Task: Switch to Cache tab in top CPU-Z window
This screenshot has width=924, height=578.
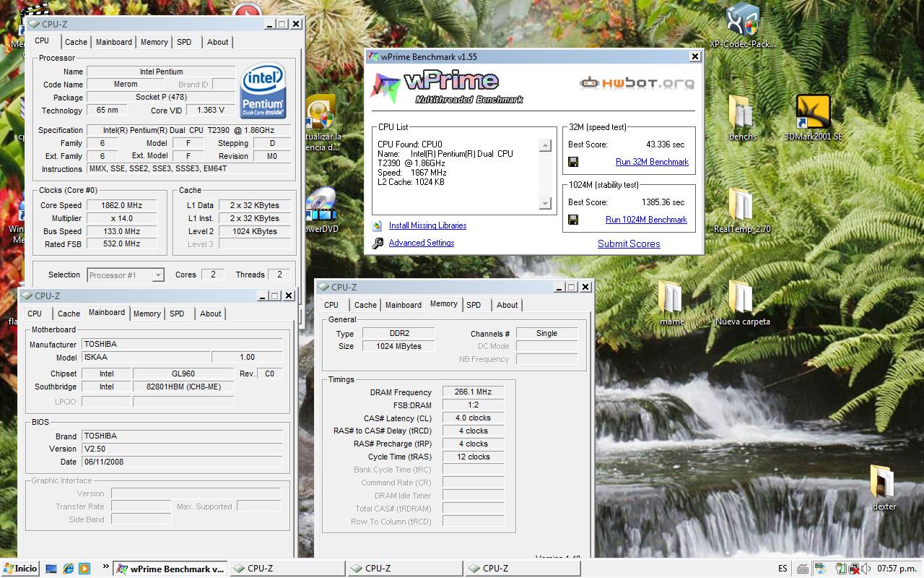Action: 76,42
